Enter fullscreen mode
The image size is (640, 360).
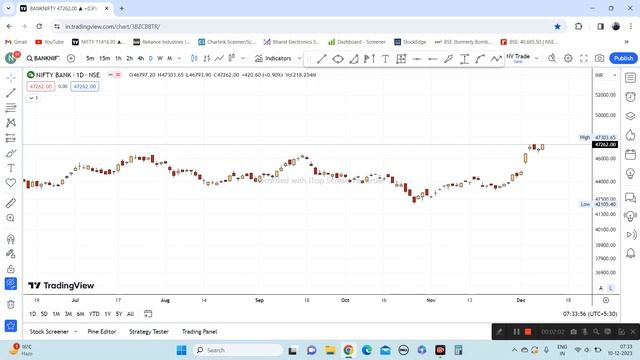coord(584,58)
